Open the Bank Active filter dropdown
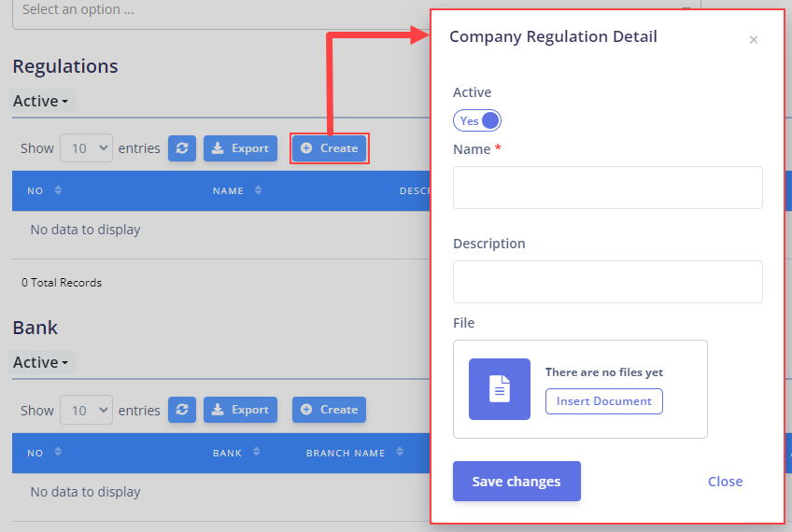 [x=42, y=362]
